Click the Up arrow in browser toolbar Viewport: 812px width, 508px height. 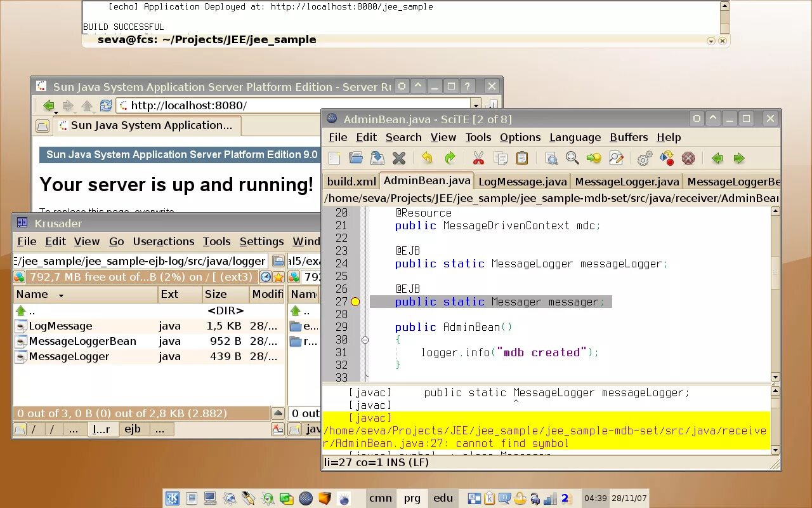click(x=87, y=105)
